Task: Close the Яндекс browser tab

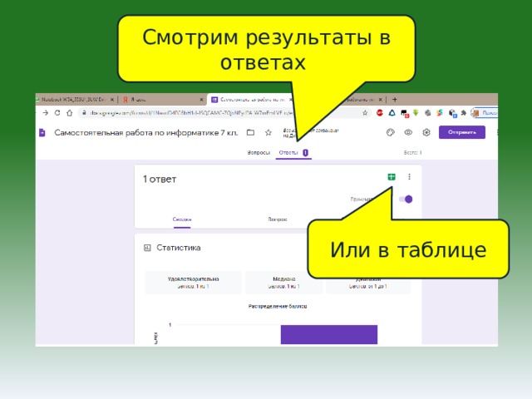Action: coord(201,100)
